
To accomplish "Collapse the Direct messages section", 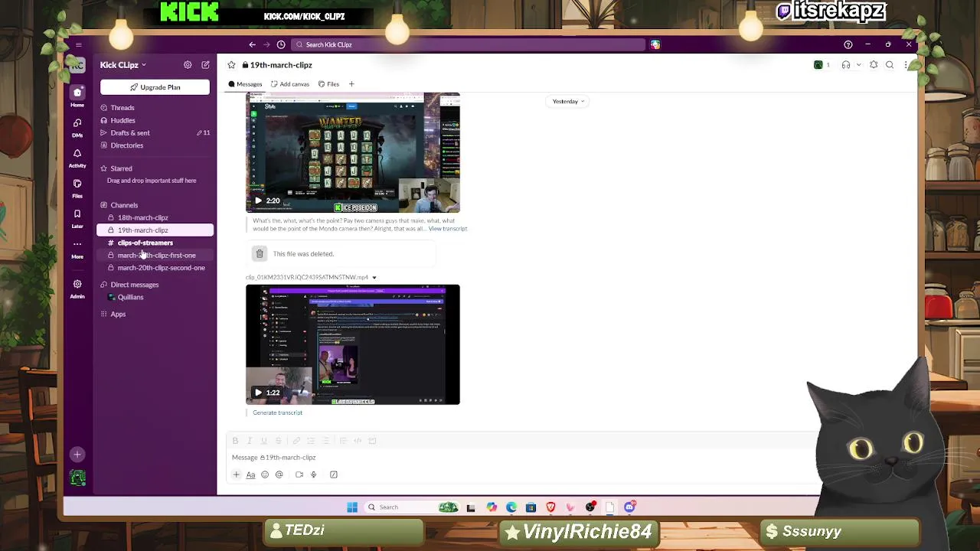I will point(135,285).
